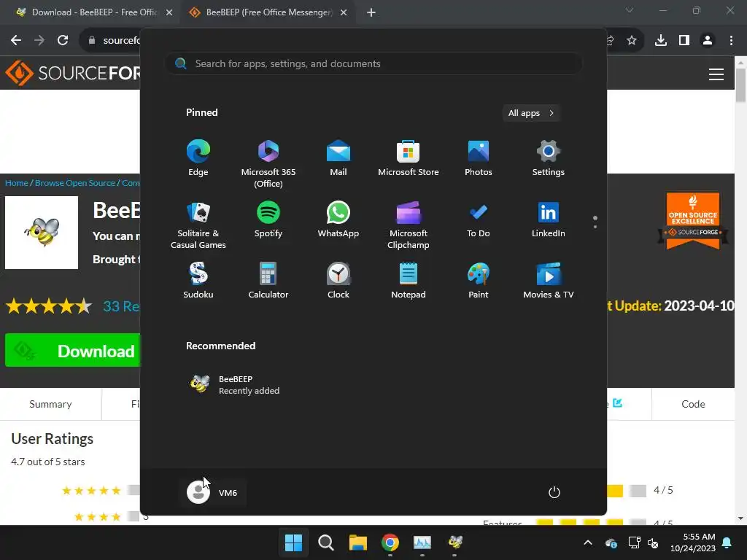This screenshot has width=747, height=560.
Task: Launch Paint from Start menu
Action: [479, 281]
